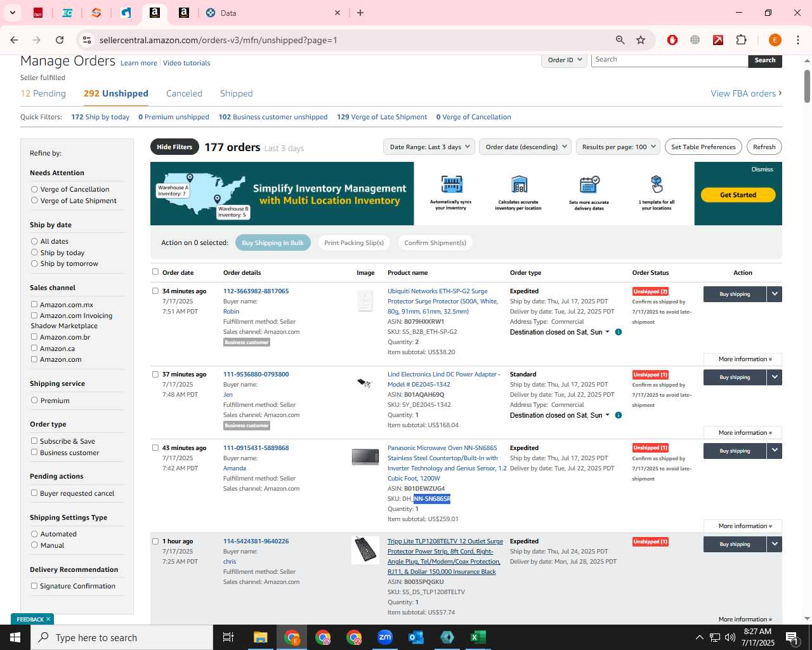
Task: Check the Business customer order type
Action: pyautogui.click(x=34, y=453)
